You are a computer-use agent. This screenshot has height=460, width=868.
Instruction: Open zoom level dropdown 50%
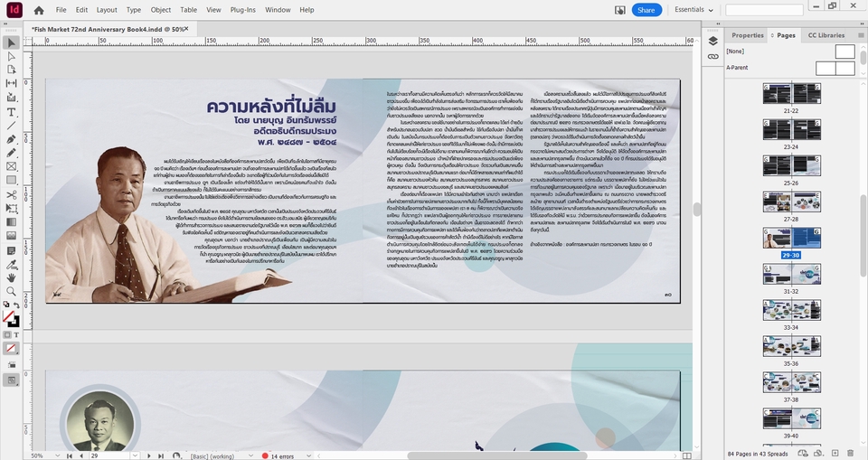(58, 455)
